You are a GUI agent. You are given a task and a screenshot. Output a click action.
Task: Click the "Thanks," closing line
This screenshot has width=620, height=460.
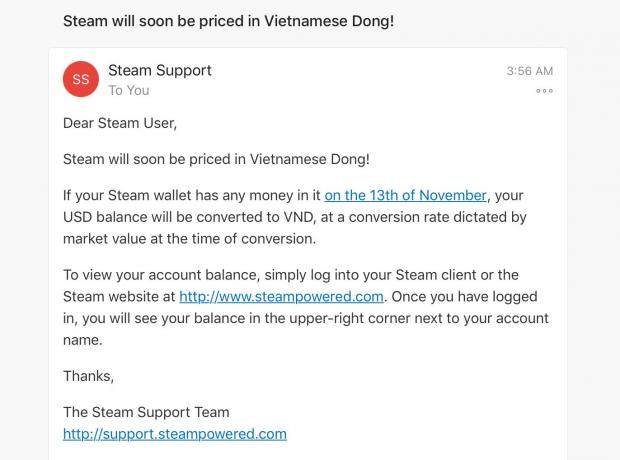pyautogui.click(x=88, y=376)
